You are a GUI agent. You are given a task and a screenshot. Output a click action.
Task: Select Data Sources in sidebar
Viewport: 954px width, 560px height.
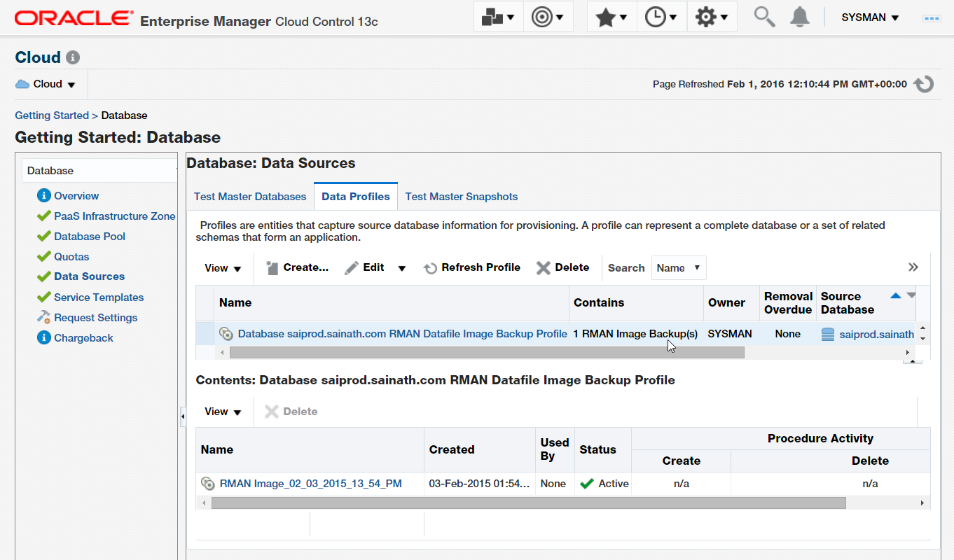(89, 276)
